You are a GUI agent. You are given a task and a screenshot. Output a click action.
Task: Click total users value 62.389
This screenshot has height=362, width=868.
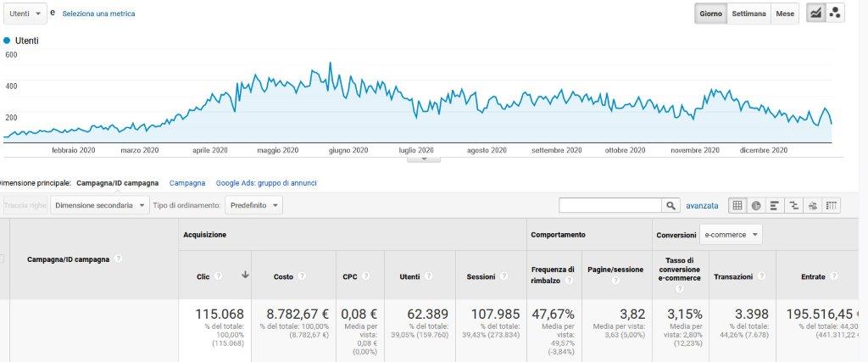(x=427, y=315)
